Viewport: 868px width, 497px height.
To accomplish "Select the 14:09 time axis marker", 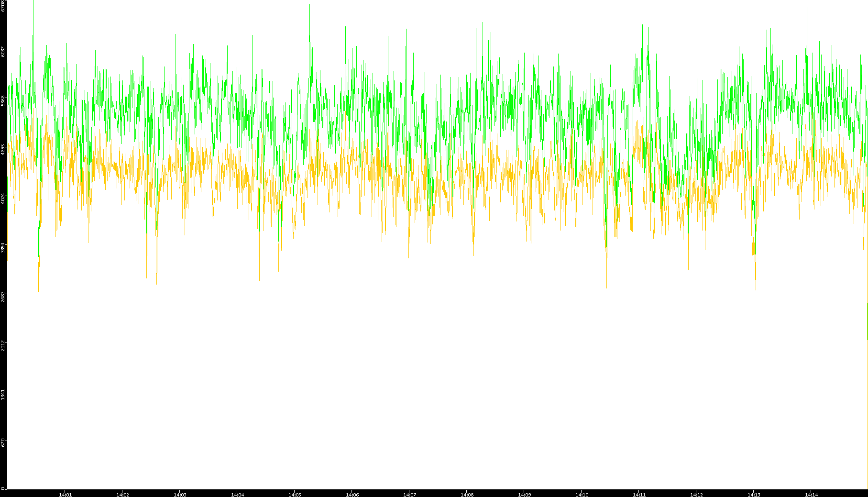I will pos(524,495).
